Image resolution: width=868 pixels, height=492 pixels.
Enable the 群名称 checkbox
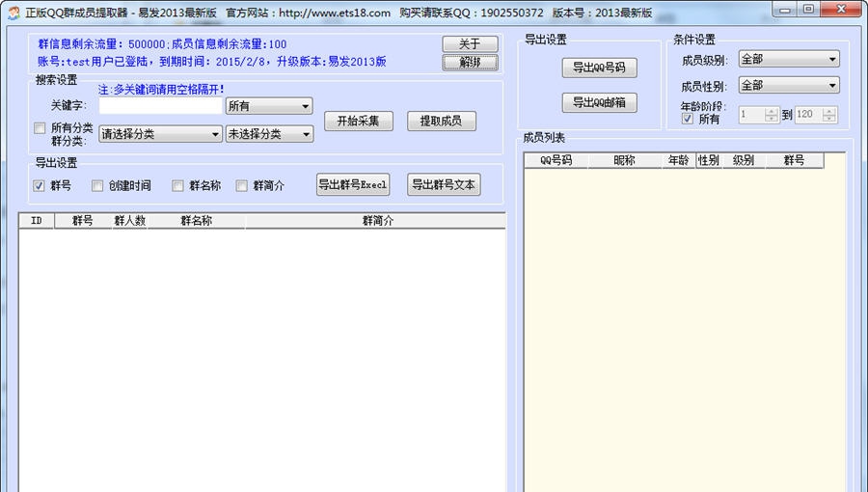pyautogui.click(x=177, y=185)
